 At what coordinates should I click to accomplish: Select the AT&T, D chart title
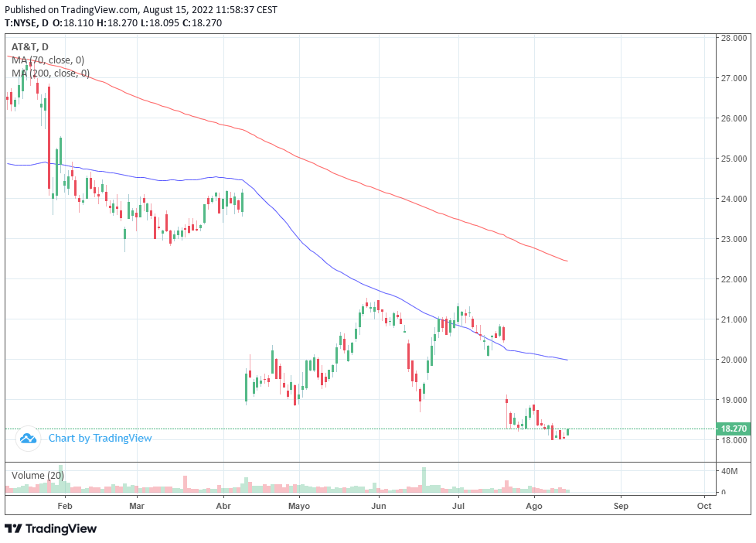[x=30, y=47]
